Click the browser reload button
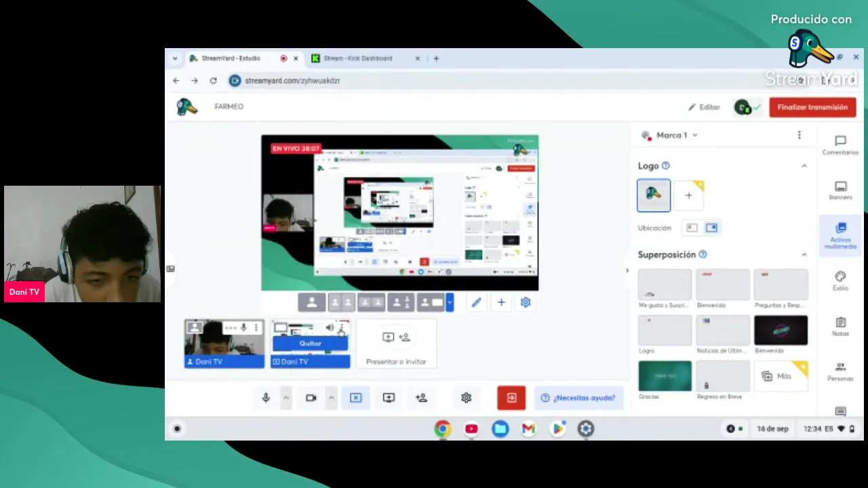Viewport: 868px width, 488px height. [213, 81]
